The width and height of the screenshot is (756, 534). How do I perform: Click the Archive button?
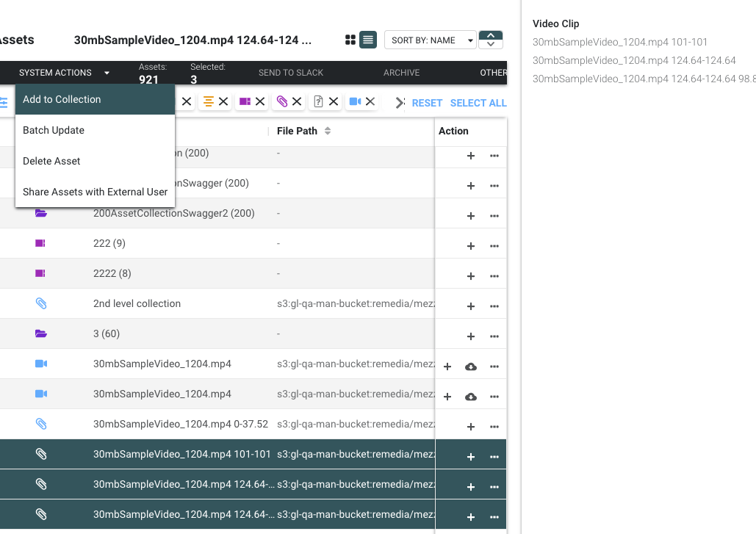coord(401,73)
